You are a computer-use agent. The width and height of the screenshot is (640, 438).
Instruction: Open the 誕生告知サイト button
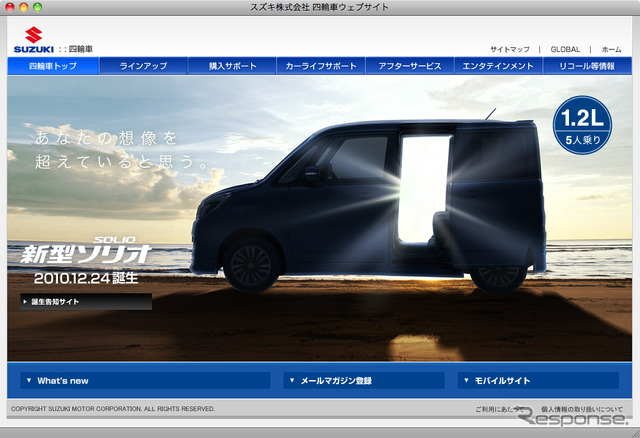86,302
